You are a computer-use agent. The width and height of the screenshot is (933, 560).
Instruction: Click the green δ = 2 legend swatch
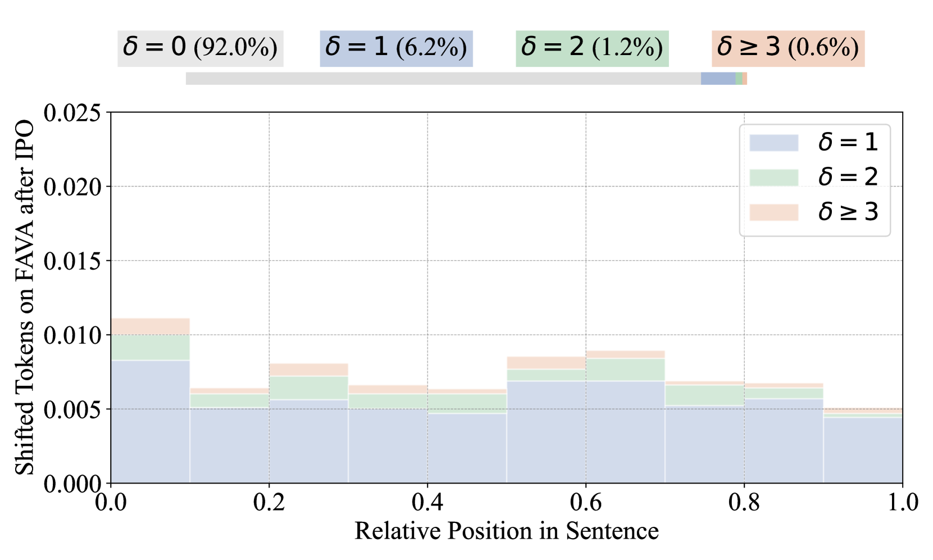[773, 177]
